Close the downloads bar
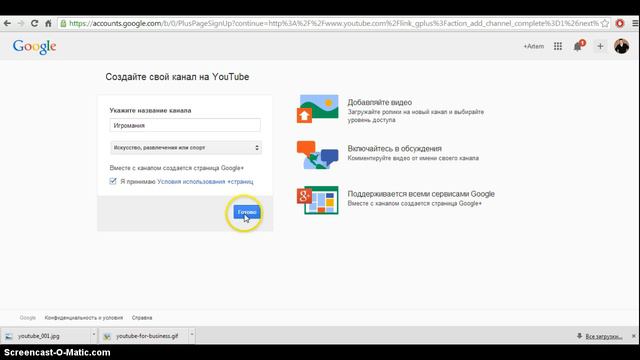This screenshot has height=360, width=640. (633, 336)
